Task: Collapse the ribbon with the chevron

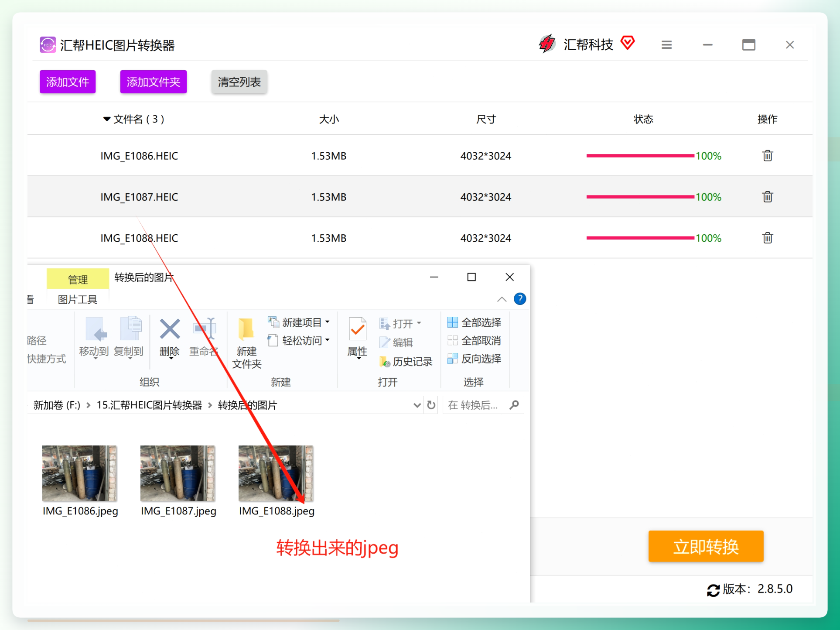Action: click(x=502, y=299)
